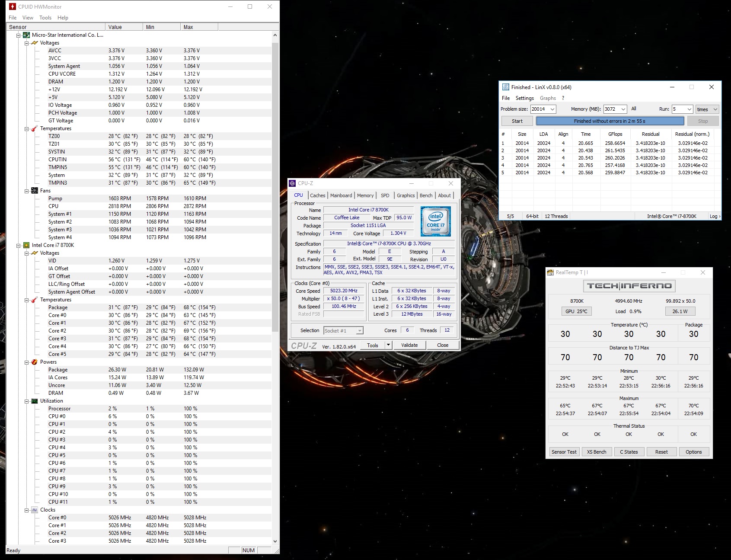
Task: Switch to the Bench tab in CPU-Z
Action: click(426, 195)
